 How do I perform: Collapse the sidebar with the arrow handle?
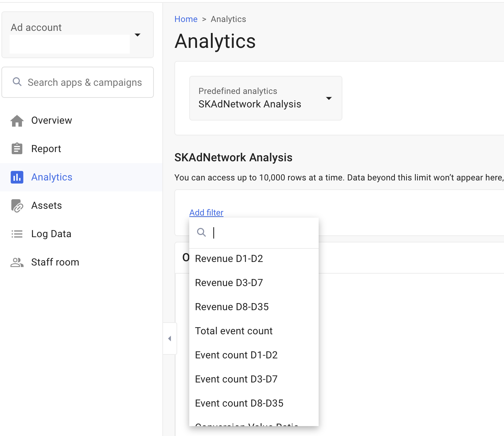(x=170, y=339)
